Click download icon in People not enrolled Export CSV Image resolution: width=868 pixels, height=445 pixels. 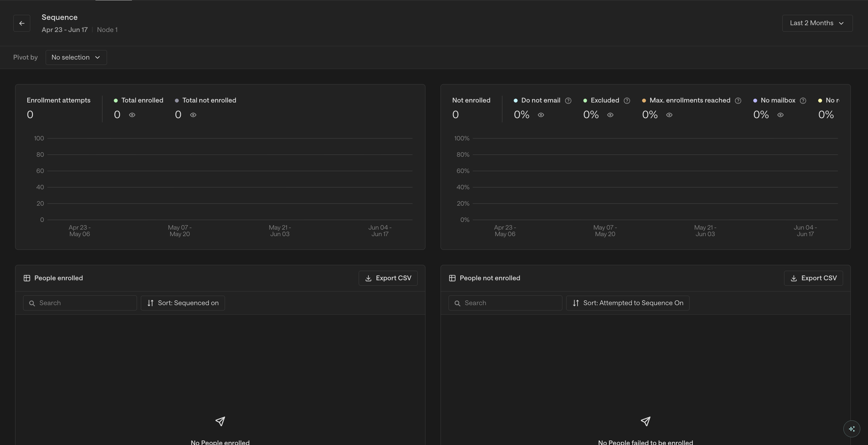tap(794, 278)
